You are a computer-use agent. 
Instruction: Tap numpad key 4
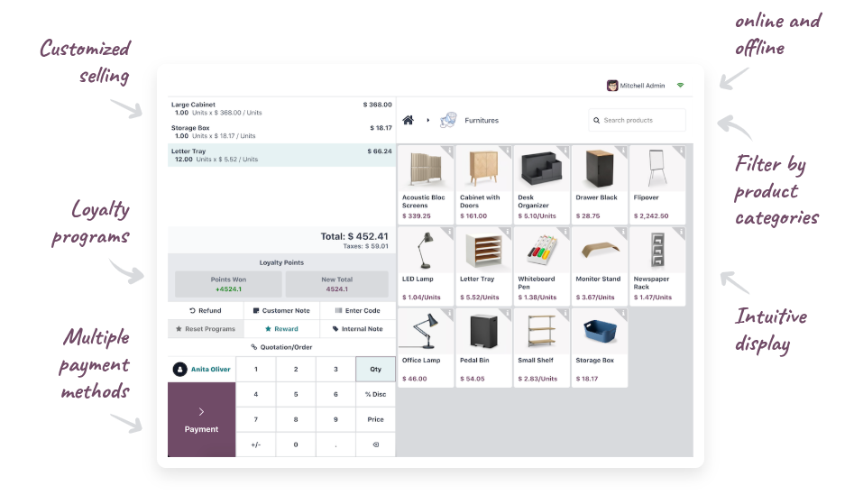[256, 395]
